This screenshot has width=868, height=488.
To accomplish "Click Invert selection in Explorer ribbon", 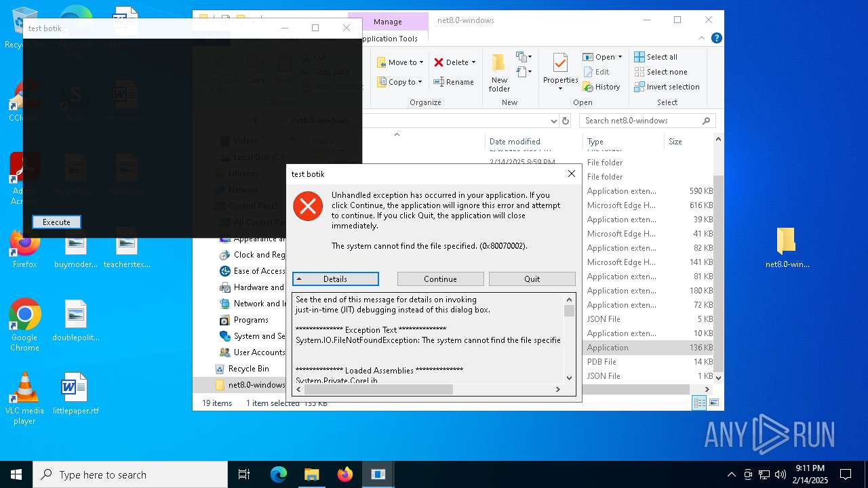I will click(667, 87).
